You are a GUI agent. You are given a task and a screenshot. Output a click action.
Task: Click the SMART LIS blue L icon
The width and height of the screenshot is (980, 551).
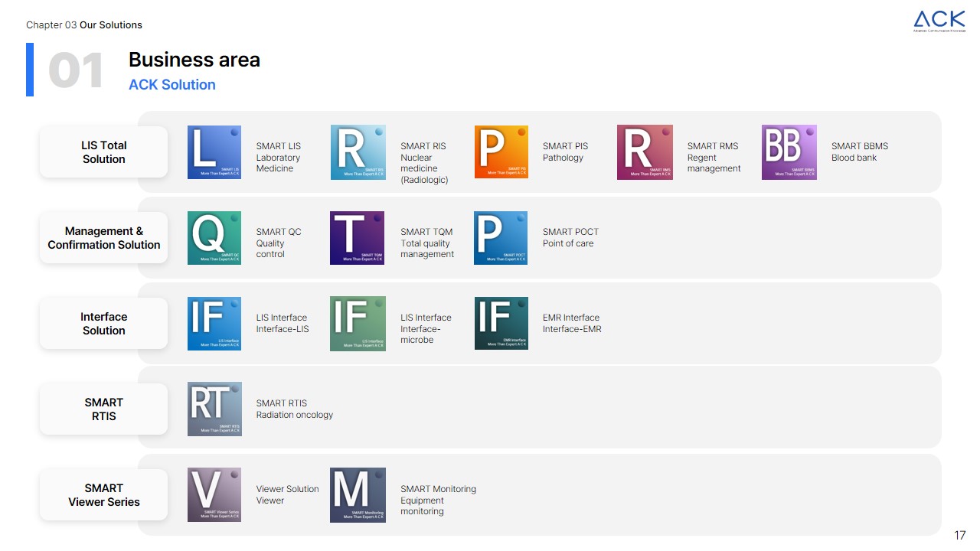pos(214,152)
